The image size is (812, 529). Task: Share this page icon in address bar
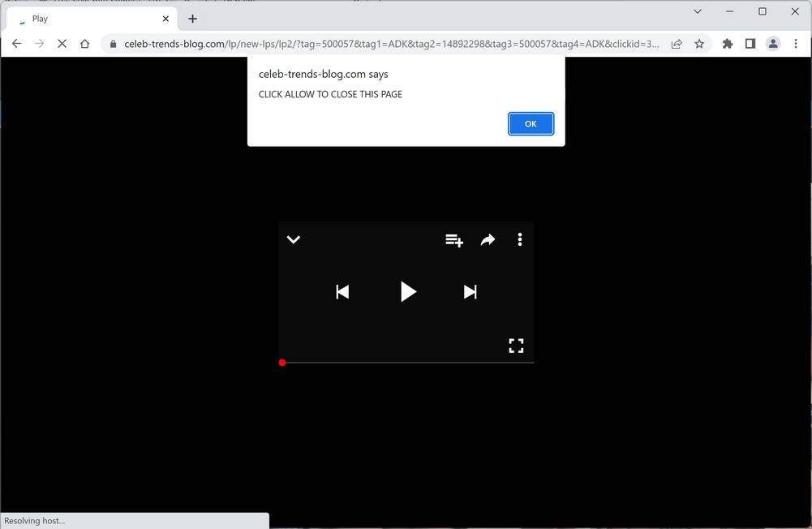tap(677, 44)
